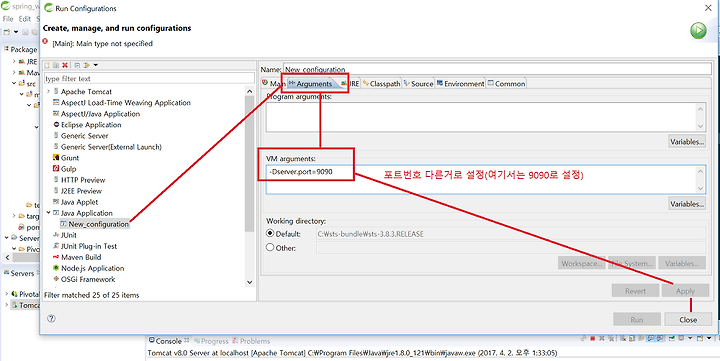This screenshot has height=361, width=720.
Task: Click the Clear Console icon
Action: [623, 338]
